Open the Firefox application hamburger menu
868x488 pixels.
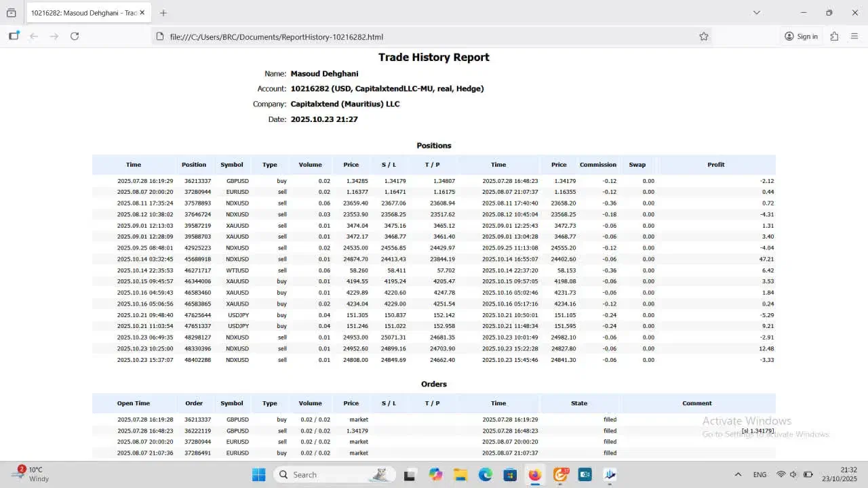[x=854, y=37]
